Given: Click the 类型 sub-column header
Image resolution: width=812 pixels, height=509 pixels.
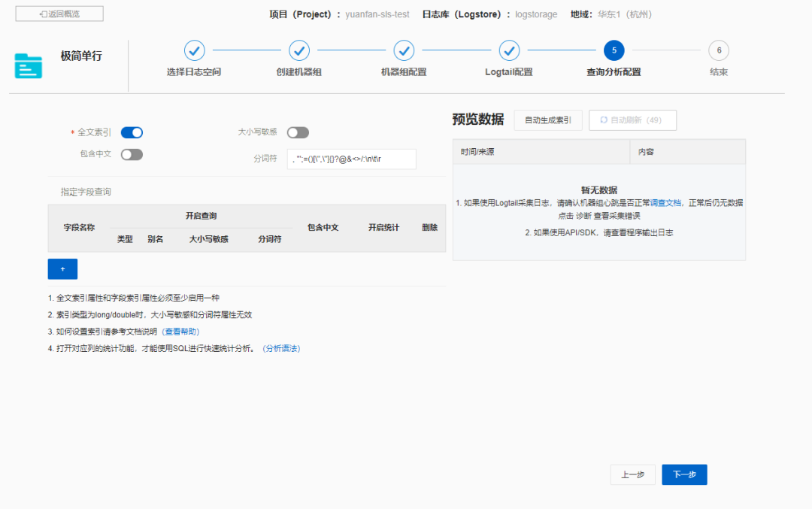Looking at the screenshot, I should click(x=125, y=239).
